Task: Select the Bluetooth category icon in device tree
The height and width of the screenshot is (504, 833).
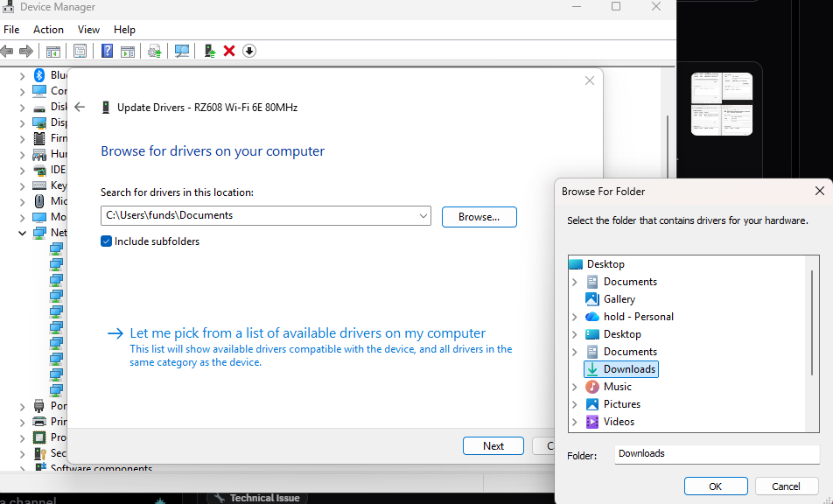Action: 39,75
